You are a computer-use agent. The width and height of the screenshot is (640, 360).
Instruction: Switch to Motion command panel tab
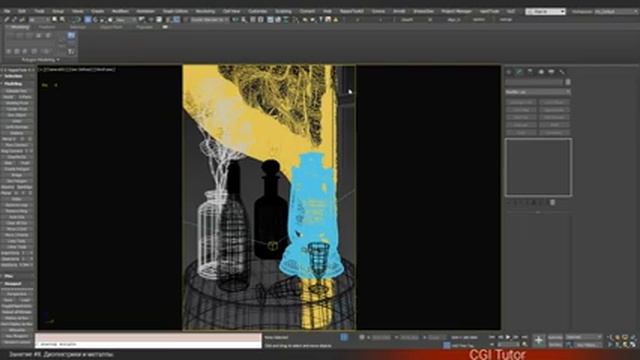pos(541,72)
